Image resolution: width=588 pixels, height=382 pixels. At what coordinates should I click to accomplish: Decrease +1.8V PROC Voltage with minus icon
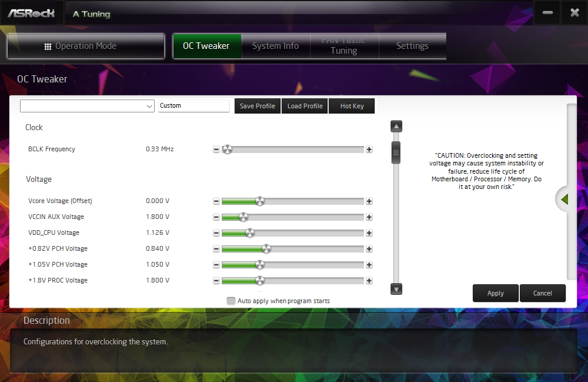pyautogui.click(x=216, y=281)
